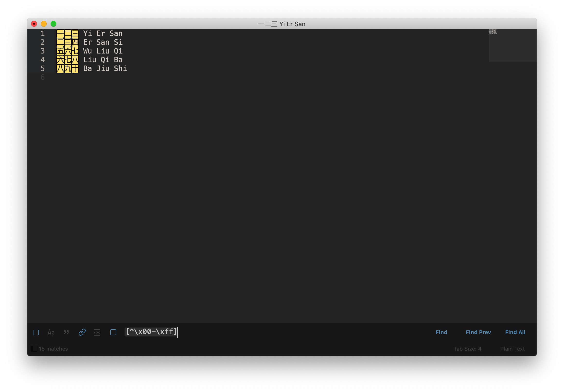Toggle highlight matches square icon
This screenshot has width=564, height=392.
tap(113, 332)
